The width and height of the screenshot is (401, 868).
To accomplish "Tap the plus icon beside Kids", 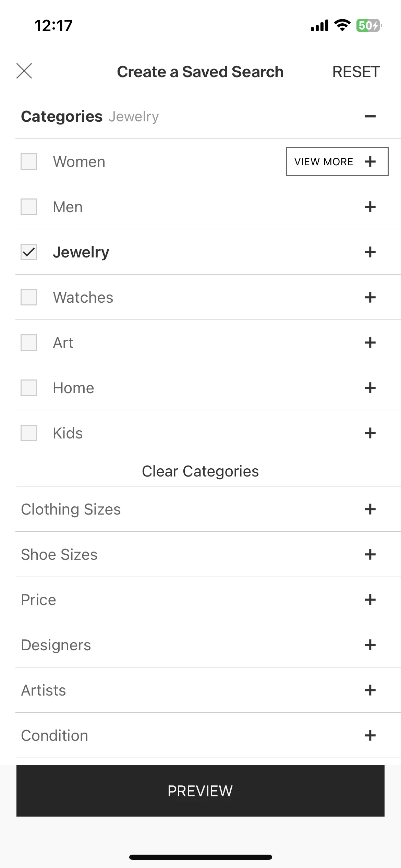I will (370, 433).
